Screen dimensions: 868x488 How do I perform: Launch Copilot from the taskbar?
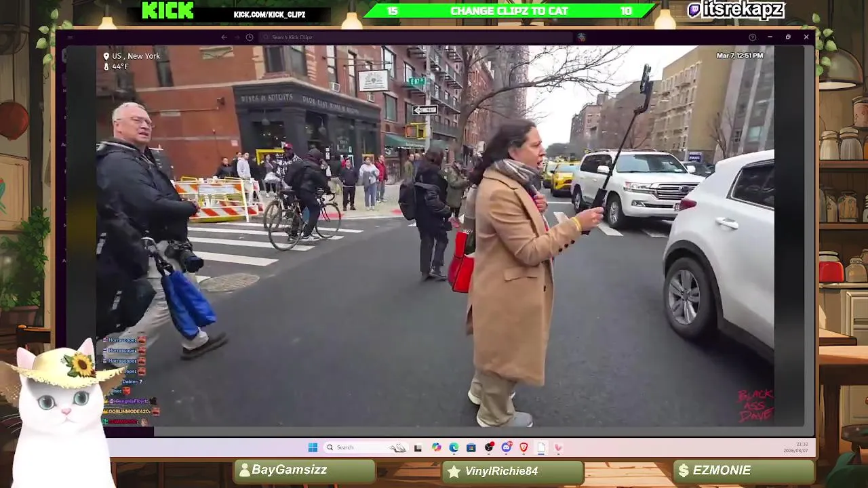click(x=436, y=447)
